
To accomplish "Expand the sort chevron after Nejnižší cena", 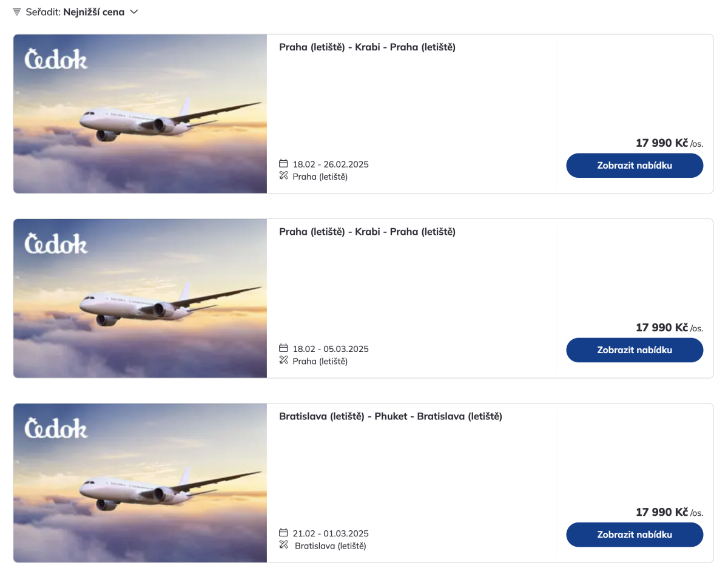I will pyautogui.click(x=134, y=12).
